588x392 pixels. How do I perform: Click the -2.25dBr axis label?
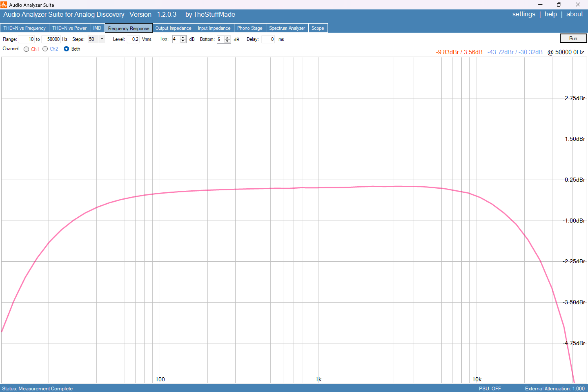click(574, 261)
